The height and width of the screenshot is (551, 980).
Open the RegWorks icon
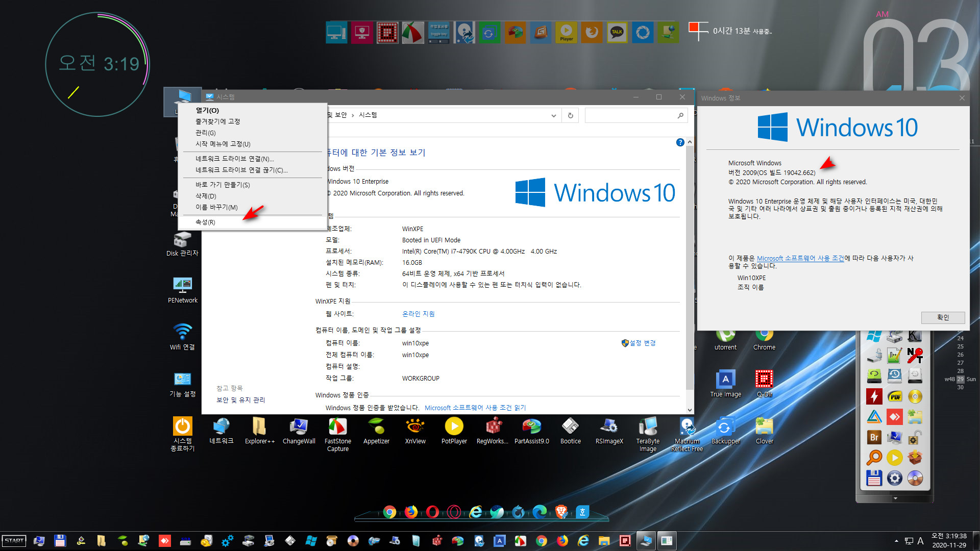(493, 431)
